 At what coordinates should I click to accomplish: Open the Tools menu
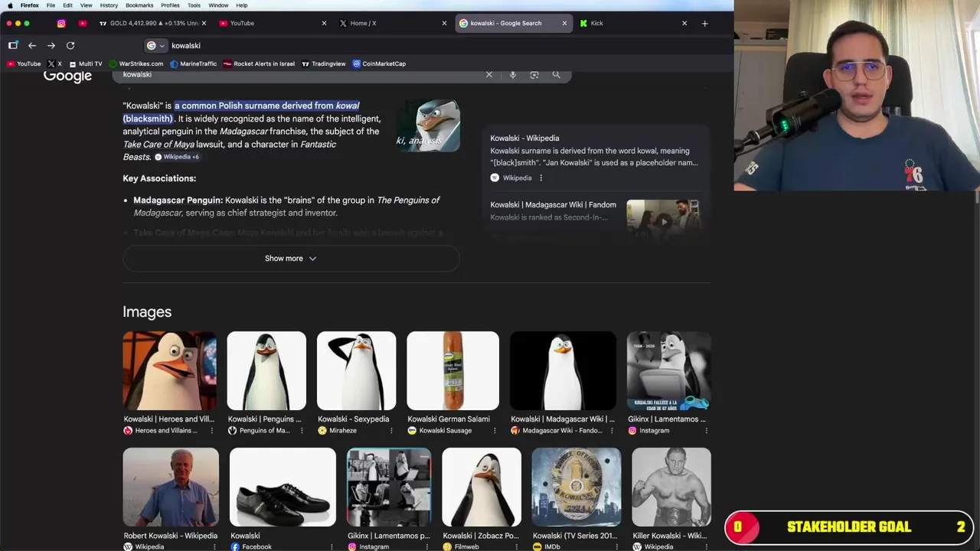pyautogui.click(x=194, y=5)
